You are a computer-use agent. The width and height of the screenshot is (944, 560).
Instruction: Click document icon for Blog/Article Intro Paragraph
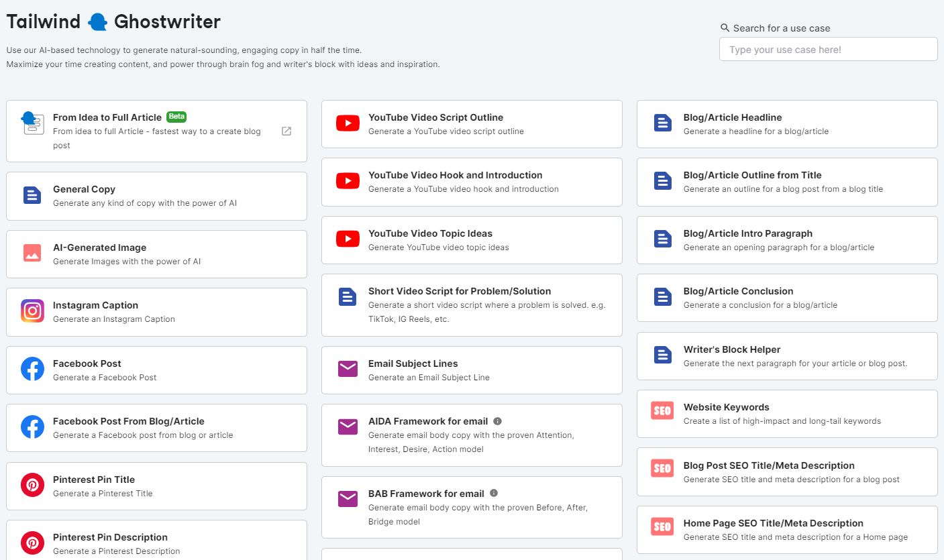click(663, 239)
